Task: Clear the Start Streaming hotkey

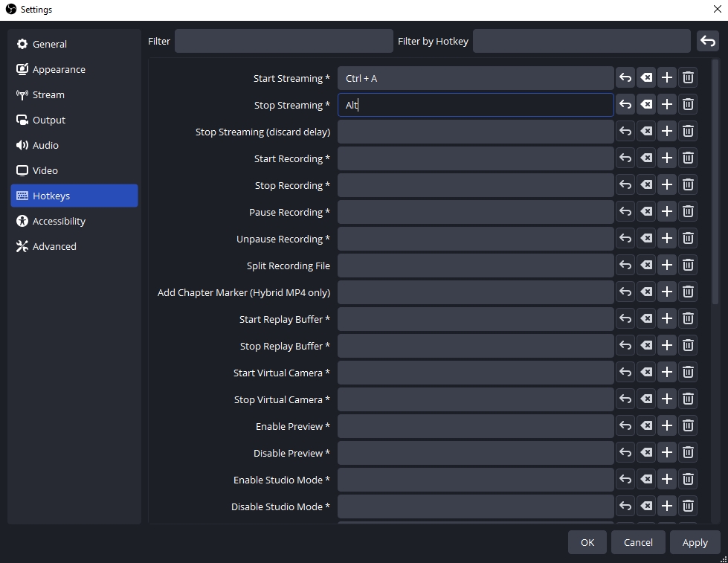Action: 646,77
